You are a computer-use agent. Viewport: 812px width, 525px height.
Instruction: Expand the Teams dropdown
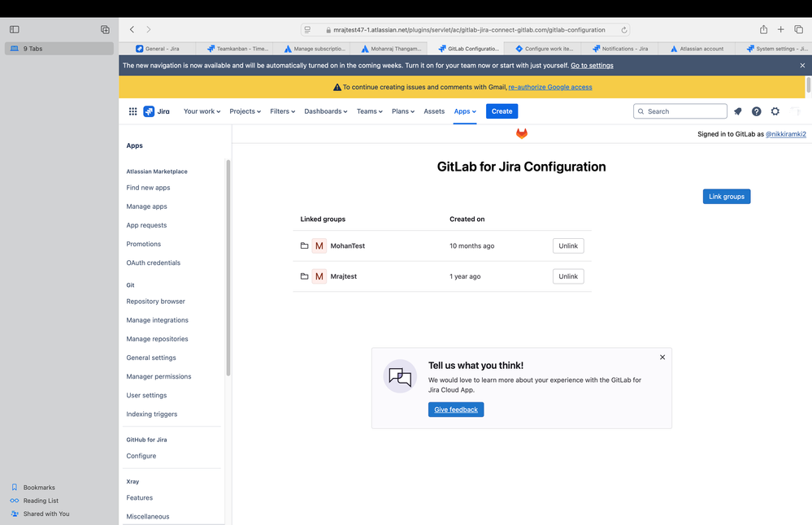point(370,111)
